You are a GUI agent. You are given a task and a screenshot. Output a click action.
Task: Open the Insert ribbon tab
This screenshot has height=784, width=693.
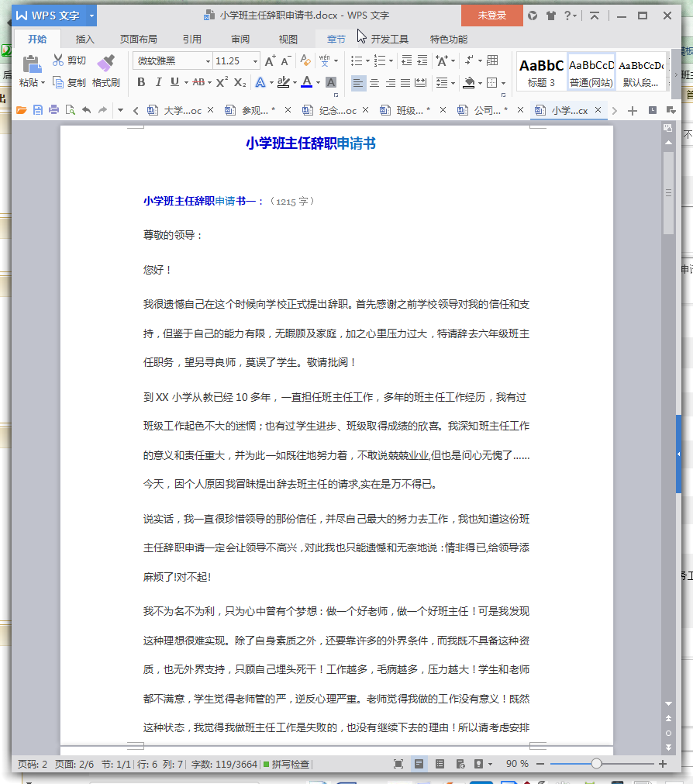tap(85, 39)
